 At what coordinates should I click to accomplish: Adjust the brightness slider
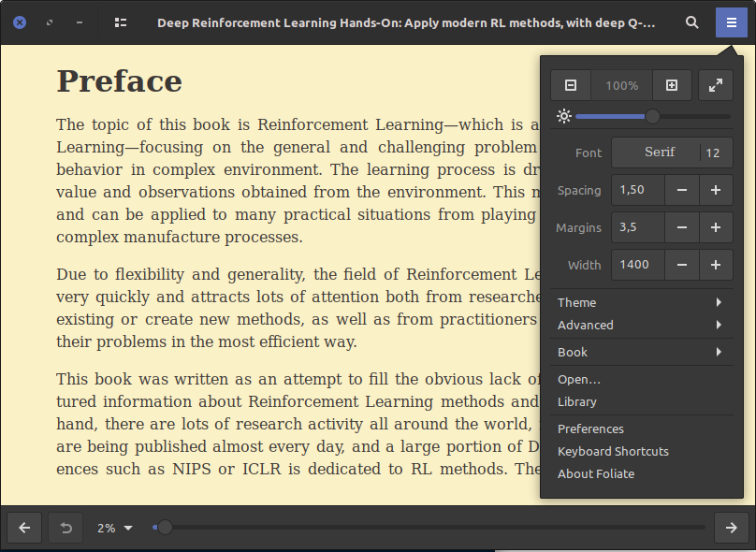coord(651,116)
